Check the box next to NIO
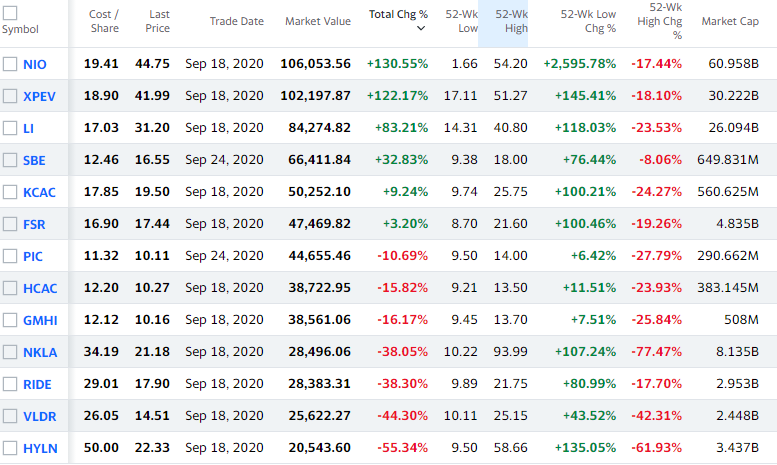Screen dimensions: 777x465 tap(10, 64)
